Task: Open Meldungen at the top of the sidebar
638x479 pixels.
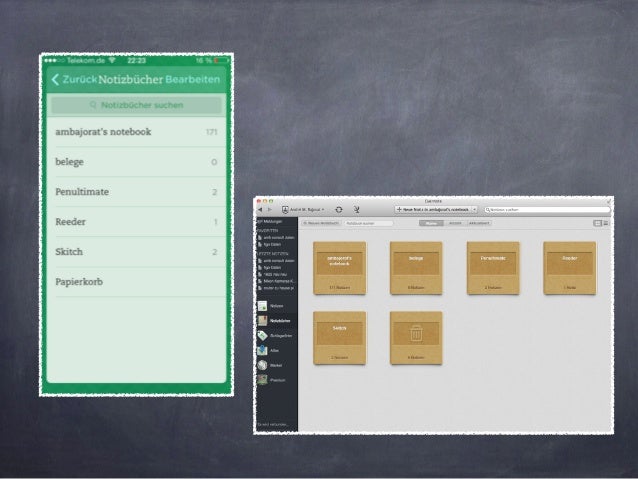Action: (x=270, y=221)
